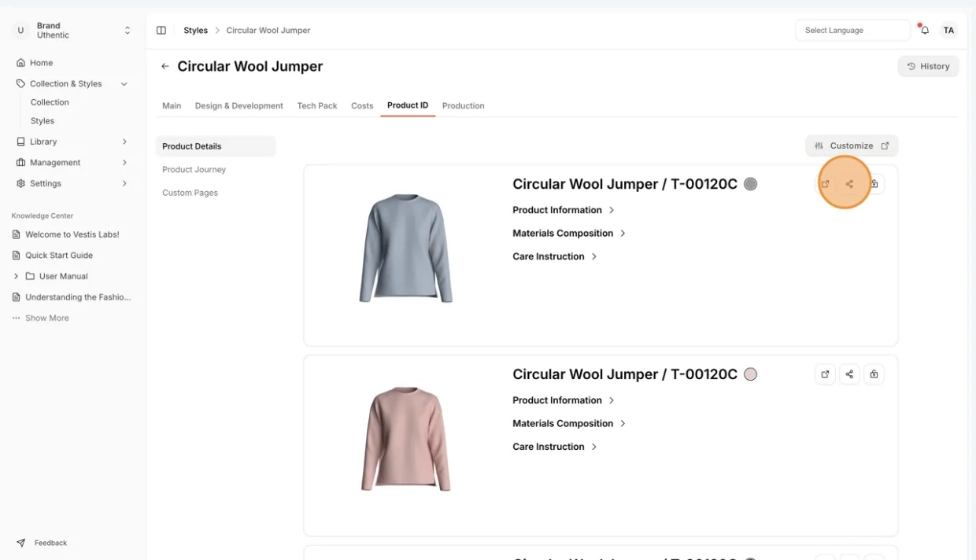The height and width of the screenshot is (560, 976).
Task: Click the Settings gear icon
Action: point(20,183)
